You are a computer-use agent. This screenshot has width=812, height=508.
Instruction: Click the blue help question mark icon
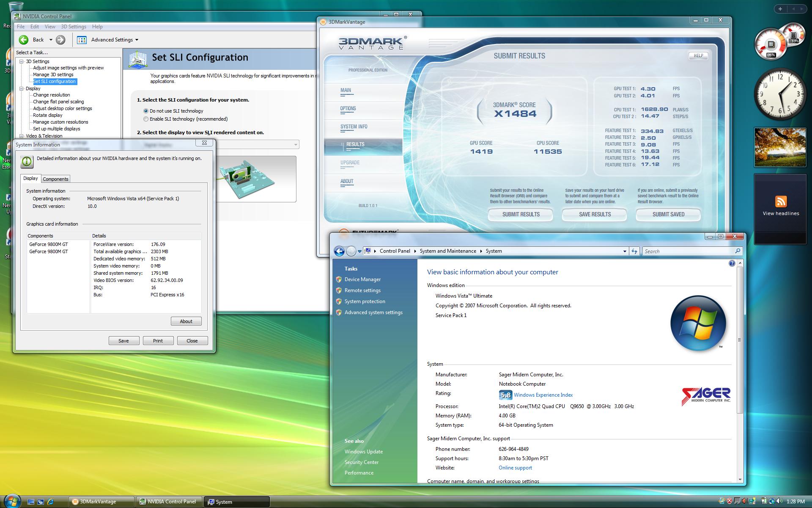tap(732, 263)
